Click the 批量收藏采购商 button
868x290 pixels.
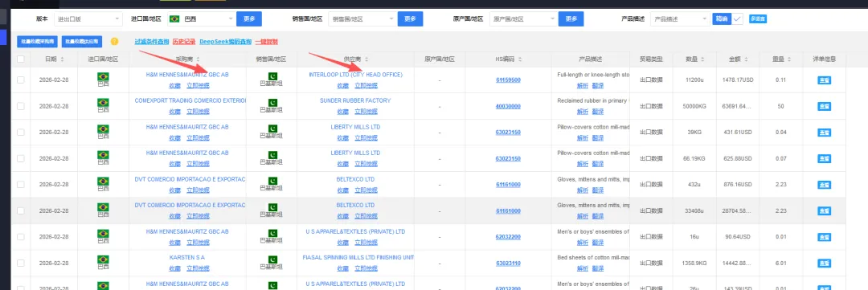tap(36, 42)
